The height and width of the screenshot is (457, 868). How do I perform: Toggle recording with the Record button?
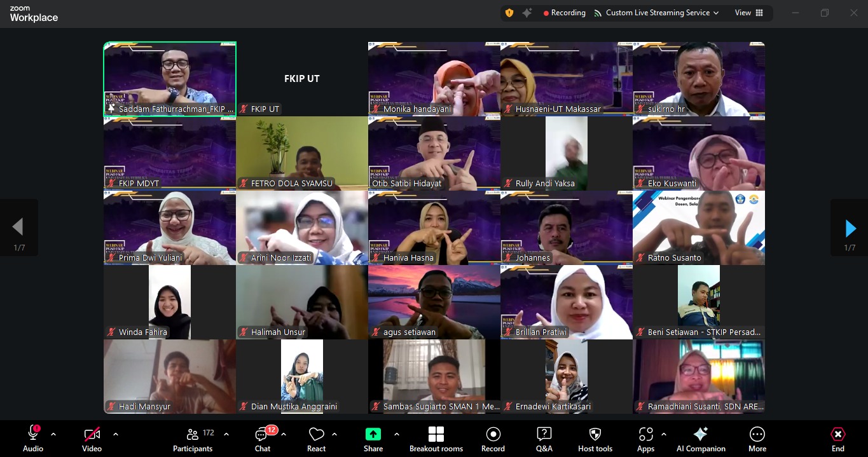[x=493, y=439]
